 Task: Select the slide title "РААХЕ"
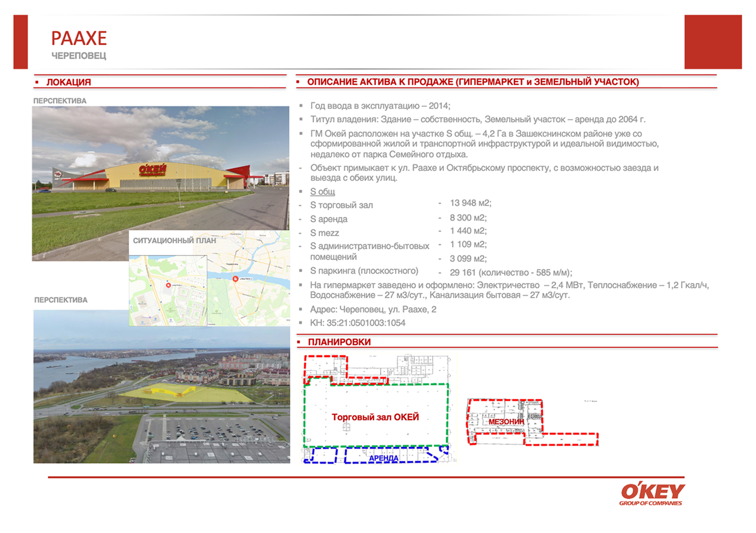pos(79,38)
